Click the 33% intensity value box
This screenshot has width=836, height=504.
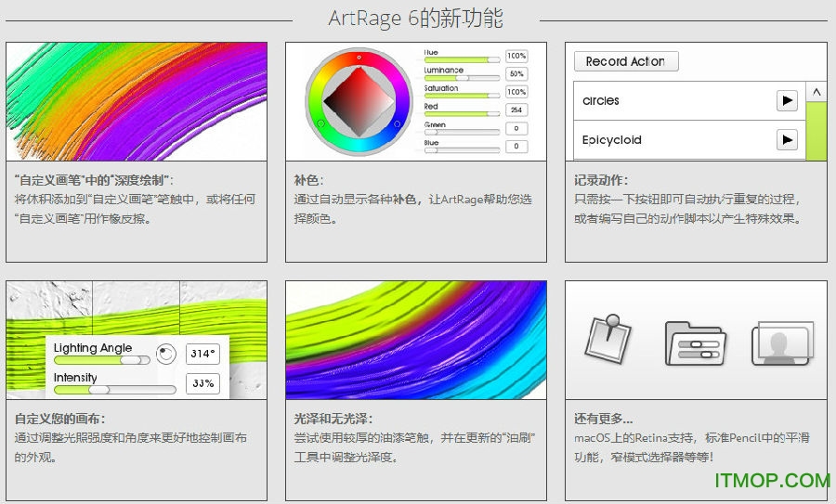pyautogui.click(x=202, y=383)
